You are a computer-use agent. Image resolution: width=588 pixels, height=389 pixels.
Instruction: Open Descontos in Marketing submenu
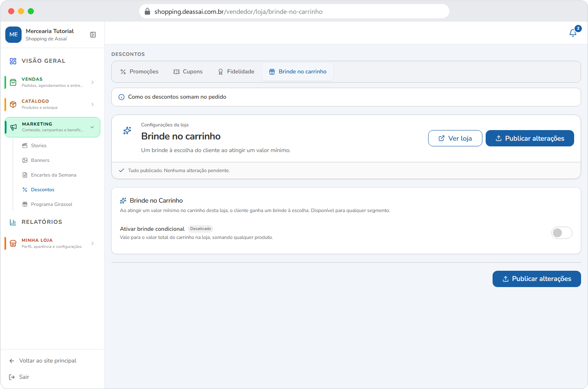click(x=42, y=190)
